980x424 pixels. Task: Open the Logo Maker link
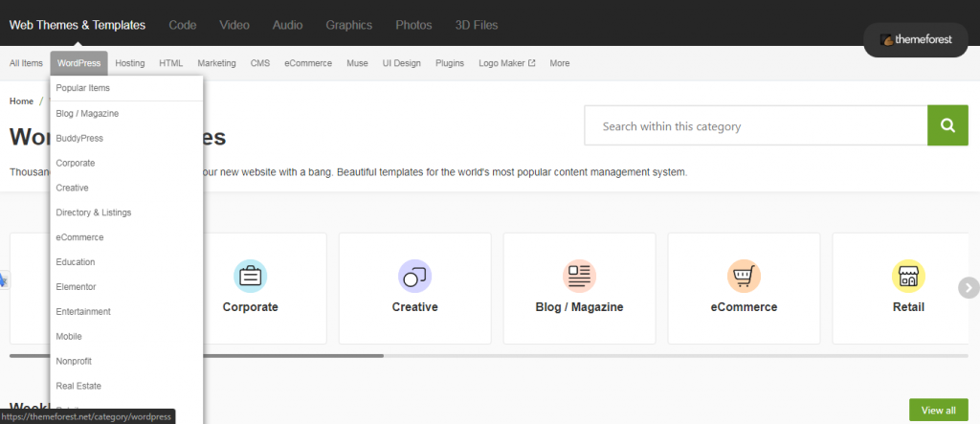[507, 63]
